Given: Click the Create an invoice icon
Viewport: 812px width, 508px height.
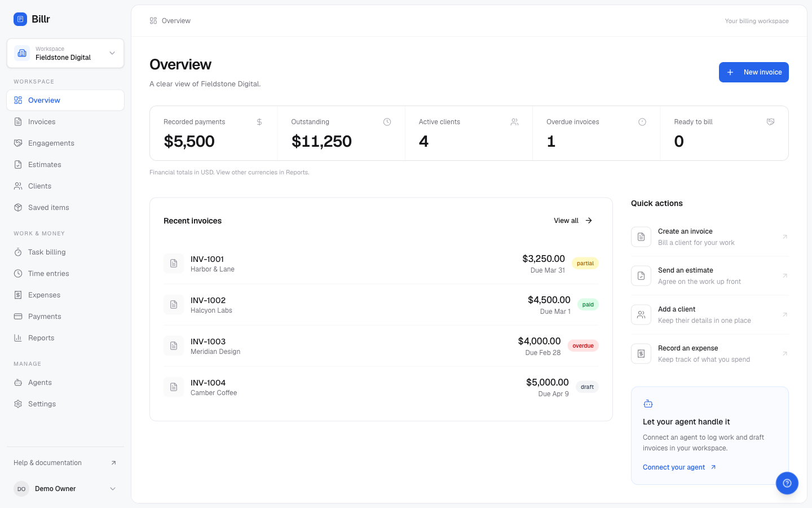Looking at the screenshot, I should tap(641, 237).
